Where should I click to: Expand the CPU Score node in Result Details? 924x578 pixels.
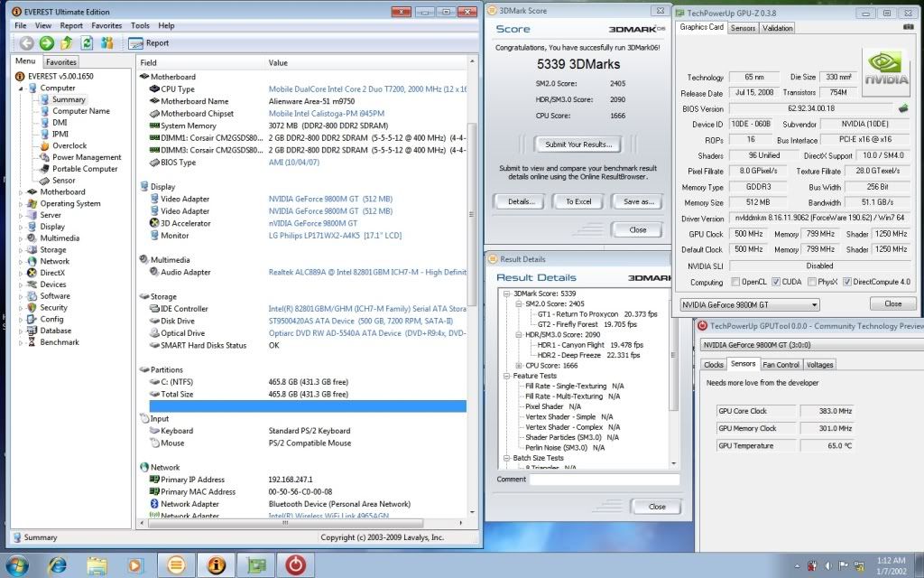519,366
